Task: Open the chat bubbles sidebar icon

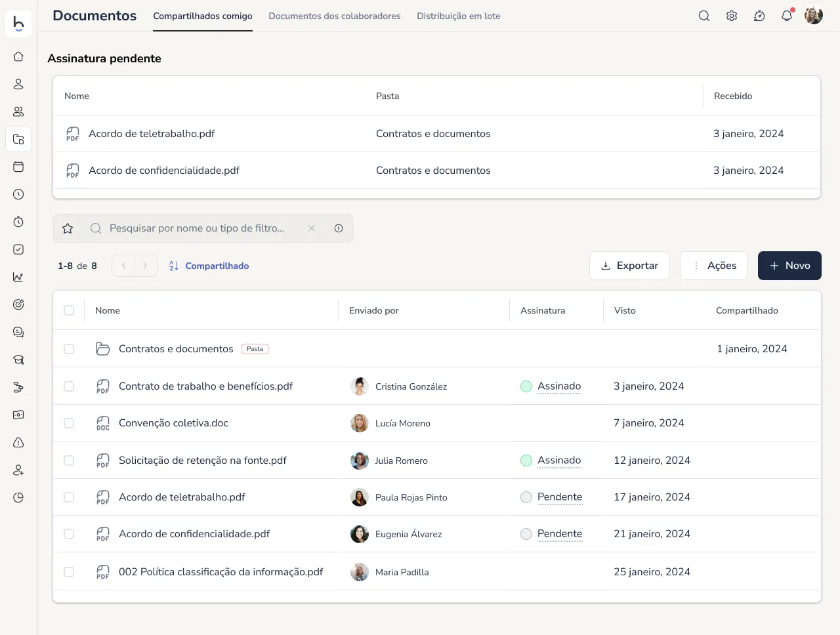Action: coord(18,332)
